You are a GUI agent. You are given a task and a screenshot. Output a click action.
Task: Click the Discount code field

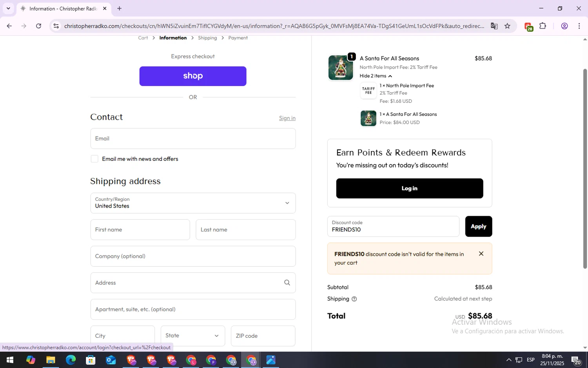(x=393, y=226)
